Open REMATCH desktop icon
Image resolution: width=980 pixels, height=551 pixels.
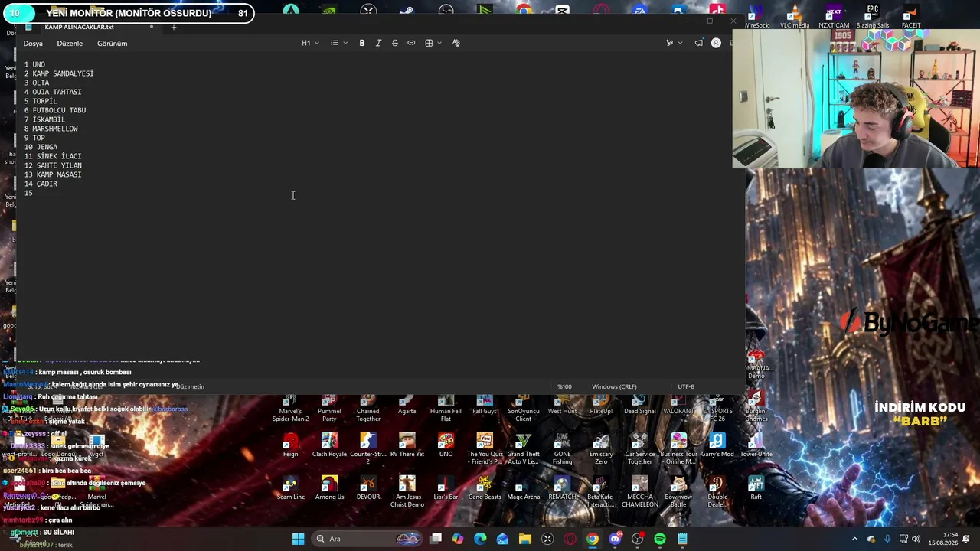[x=562, y=487]
